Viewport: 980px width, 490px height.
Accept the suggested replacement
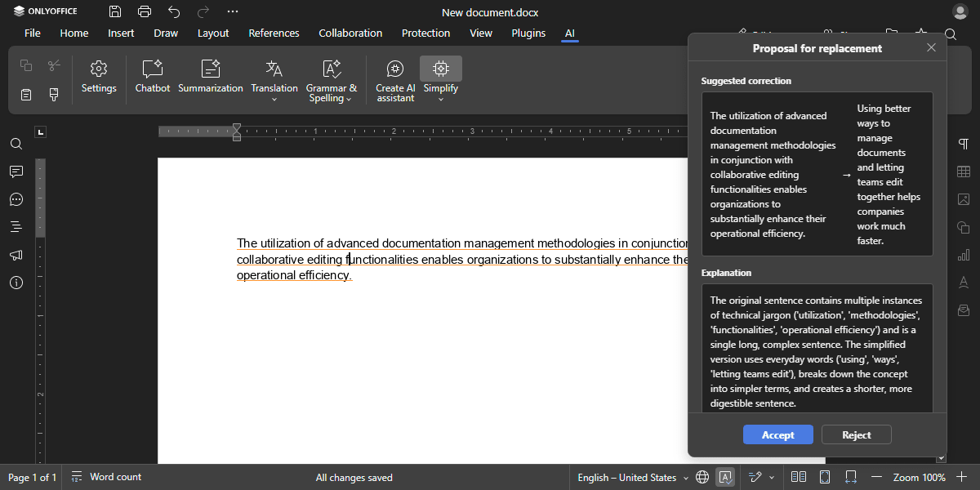coord(777,434)
